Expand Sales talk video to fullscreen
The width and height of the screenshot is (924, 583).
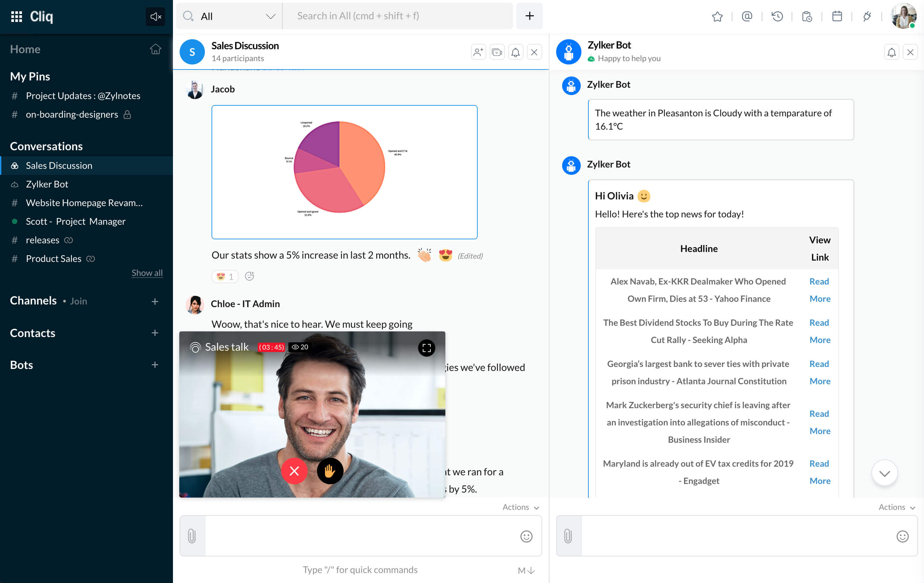click(426, 348)
